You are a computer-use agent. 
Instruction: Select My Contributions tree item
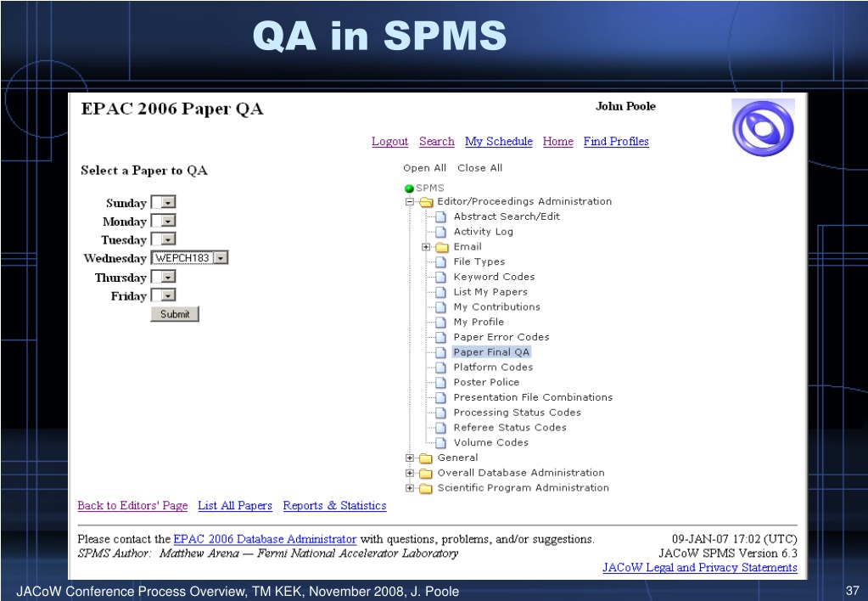pos(497,307)
